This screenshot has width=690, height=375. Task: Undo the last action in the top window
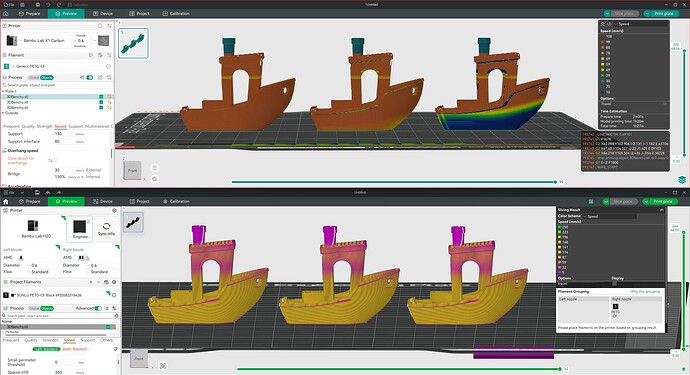[x=48, y=5]
